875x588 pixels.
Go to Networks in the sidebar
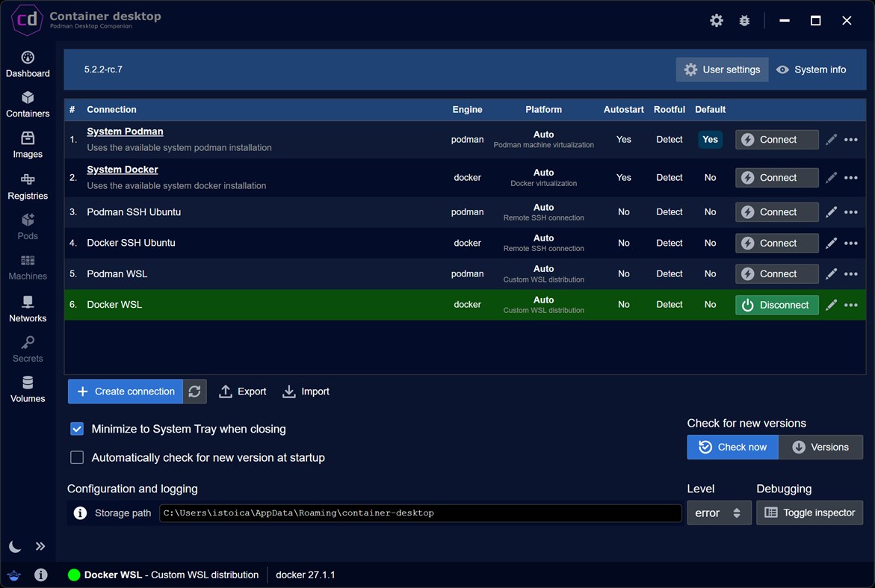pos(28,309)
